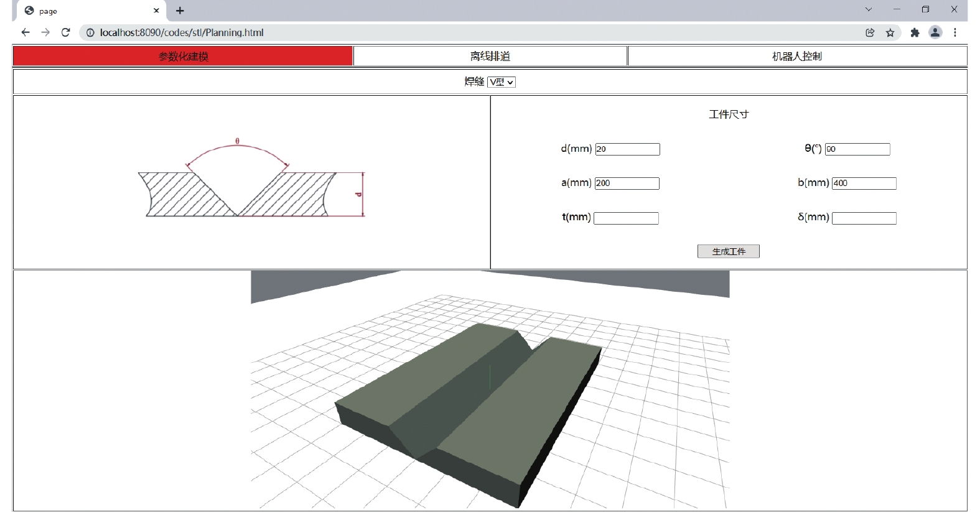Open Chrome three-dot menu

click(x=955, y=32)
